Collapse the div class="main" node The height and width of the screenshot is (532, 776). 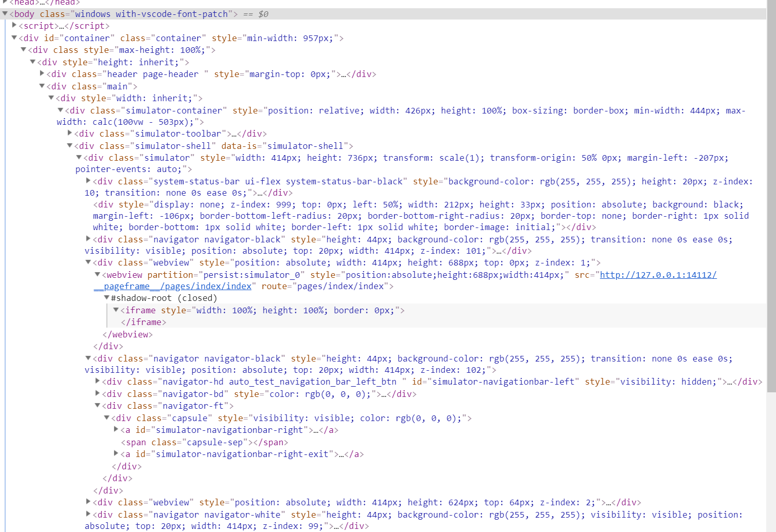42,86
